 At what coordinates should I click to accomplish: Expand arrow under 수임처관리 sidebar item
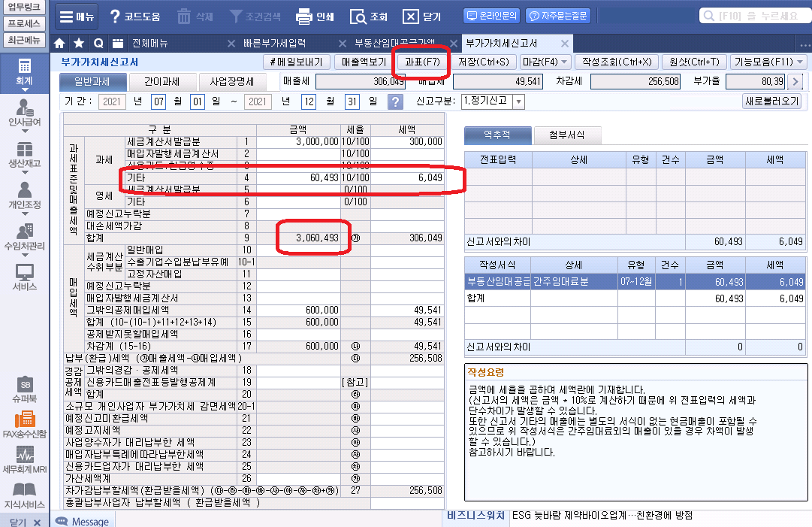point(24,255)
